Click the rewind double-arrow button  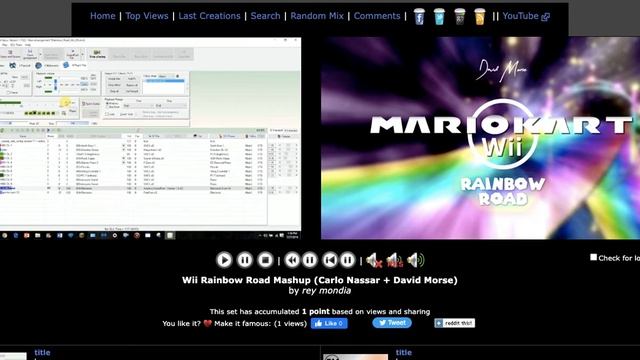click(292, 260)
